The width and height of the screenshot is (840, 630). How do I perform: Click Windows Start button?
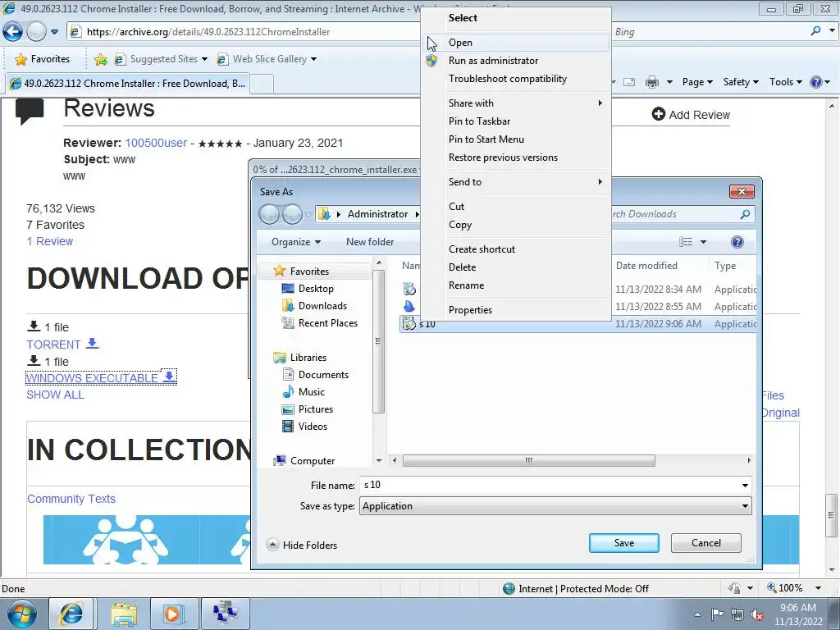click(x=21, y=614)
